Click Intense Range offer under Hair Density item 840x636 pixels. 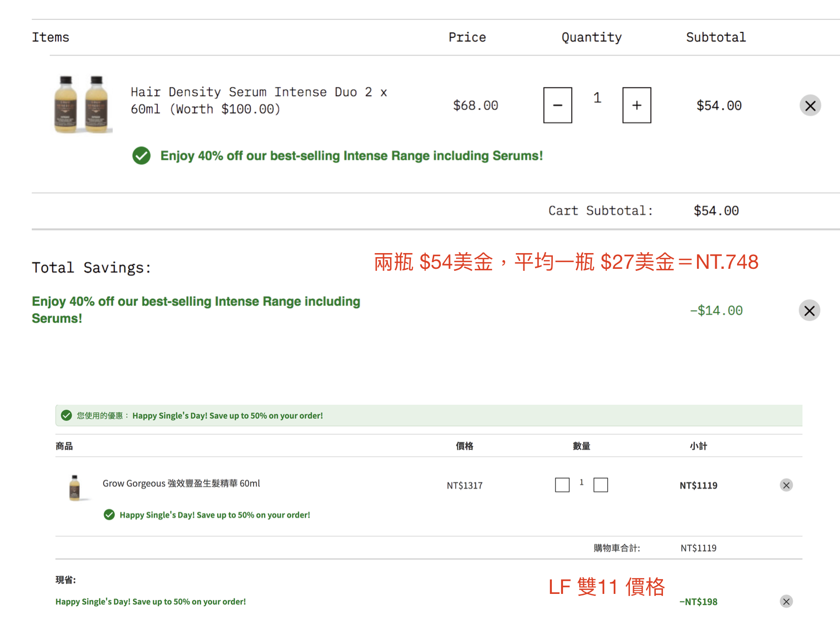[x=352, y=156]
